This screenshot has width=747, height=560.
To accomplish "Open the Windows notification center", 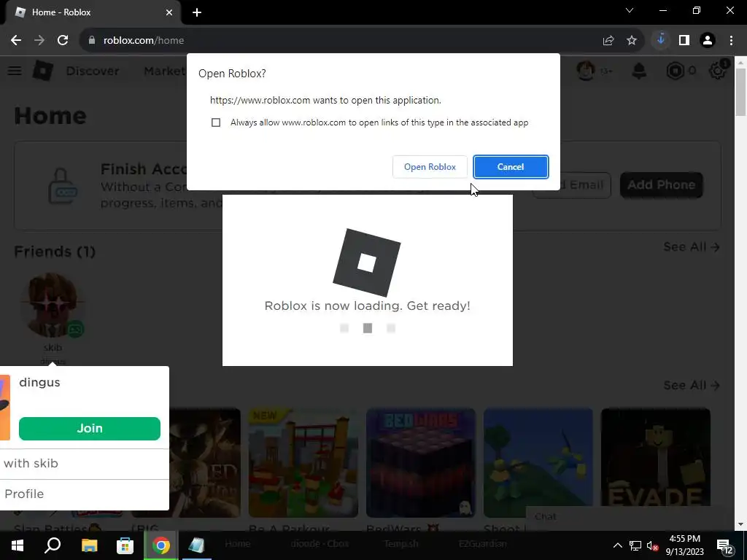I will click(x=724, y=546).
